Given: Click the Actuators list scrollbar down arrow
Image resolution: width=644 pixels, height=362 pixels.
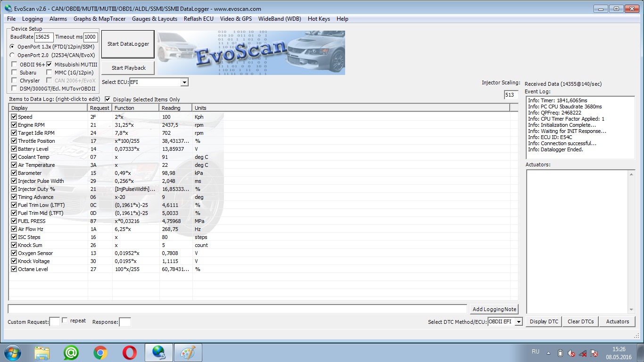Looking at the screenshot, I should coord(631,309).
